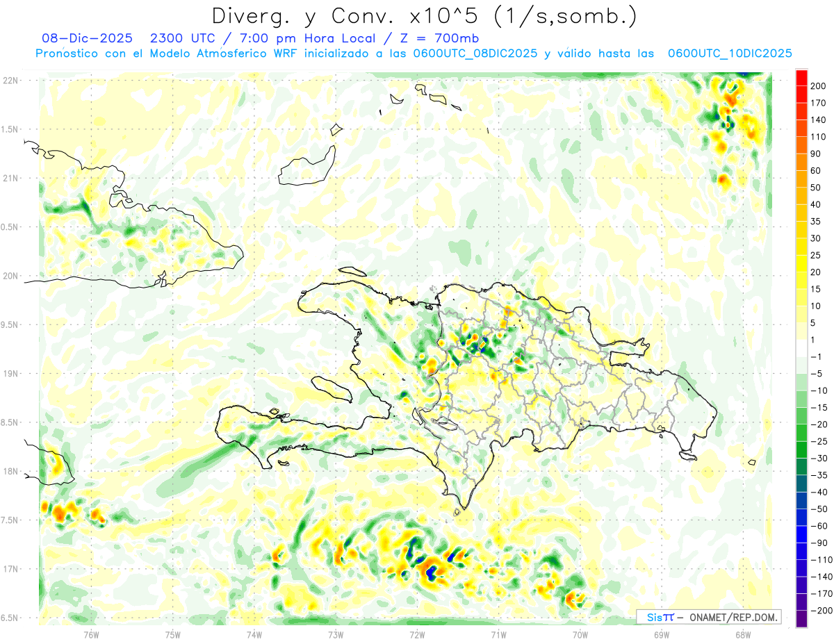The width and height of the screenshot is (834, 644).
Task: Click the '70W' longitude label
Action: pyautogui.click(x=580, y=634)
